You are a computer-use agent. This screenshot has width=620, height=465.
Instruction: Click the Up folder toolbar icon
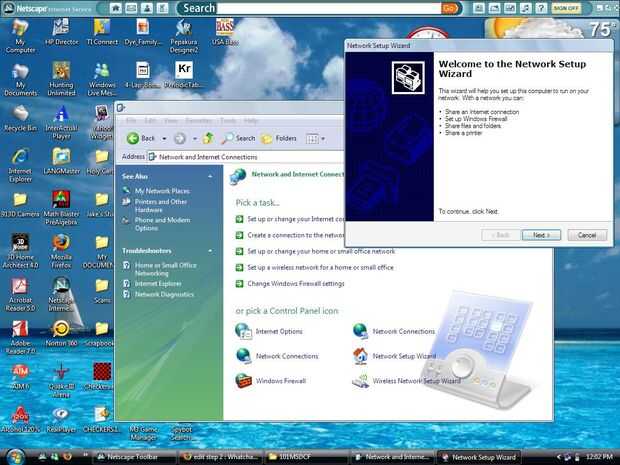point(208,138)
